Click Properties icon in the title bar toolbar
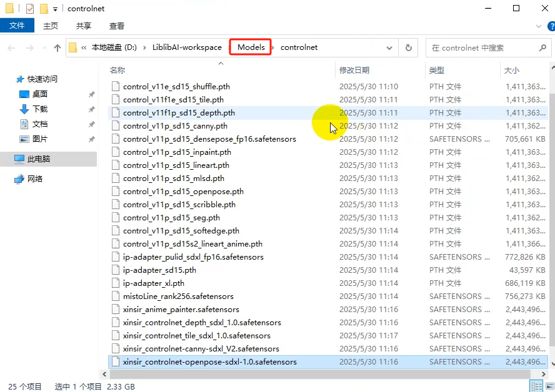Image resolution: width=555 pixels, height=392 pixels. point(30,9)
